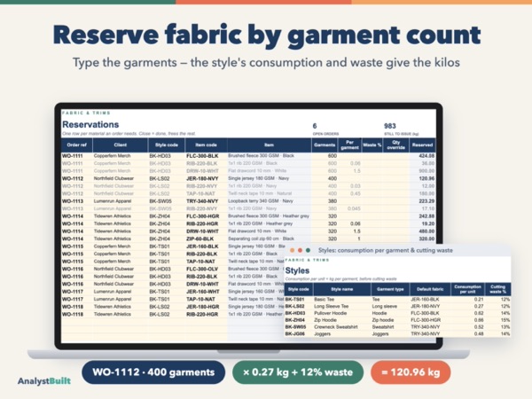This screenshot has height=399, width=532.
Task: Click item code JER-160-WHT
Action: [203, 292]
